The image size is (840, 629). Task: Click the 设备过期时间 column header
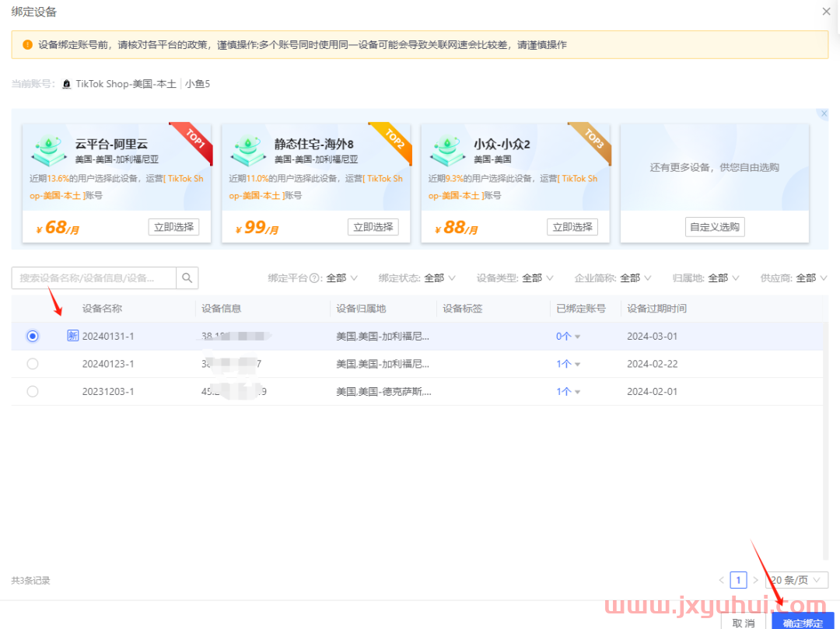(656, 309)
